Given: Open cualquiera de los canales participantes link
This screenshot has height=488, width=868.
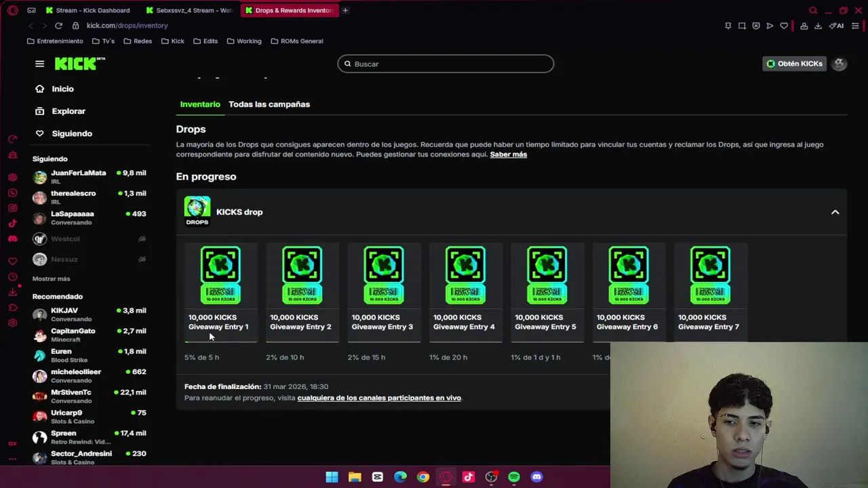Looking at the screenshot, I should 379,398.
